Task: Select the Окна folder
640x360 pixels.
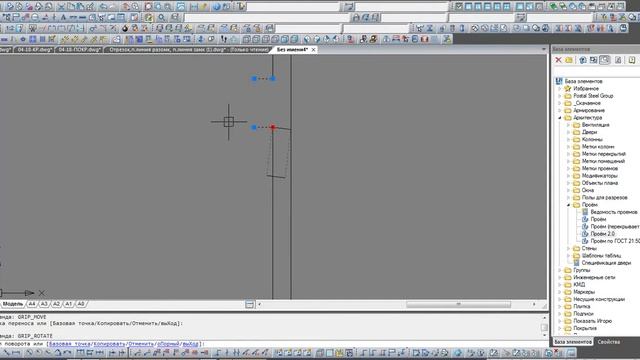Action: 587,190
